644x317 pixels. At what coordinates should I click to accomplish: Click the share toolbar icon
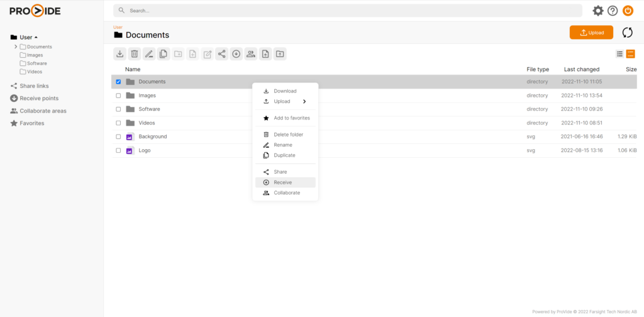(222, 54)
